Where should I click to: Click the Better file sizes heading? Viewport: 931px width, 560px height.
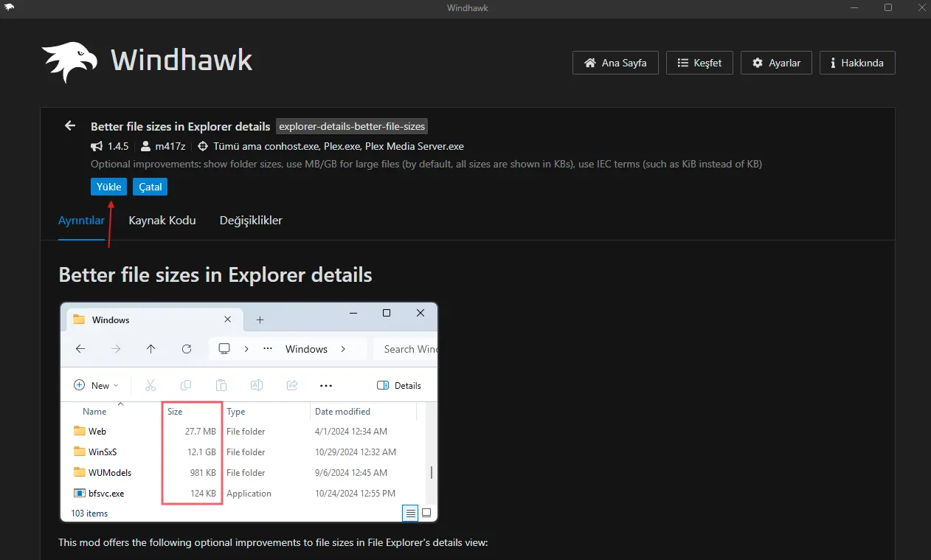(x=215, y=275)
